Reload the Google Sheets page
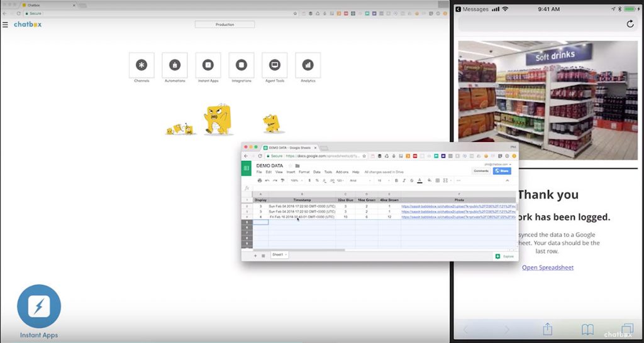Screen dimensions: 644x343 point(260,156)
